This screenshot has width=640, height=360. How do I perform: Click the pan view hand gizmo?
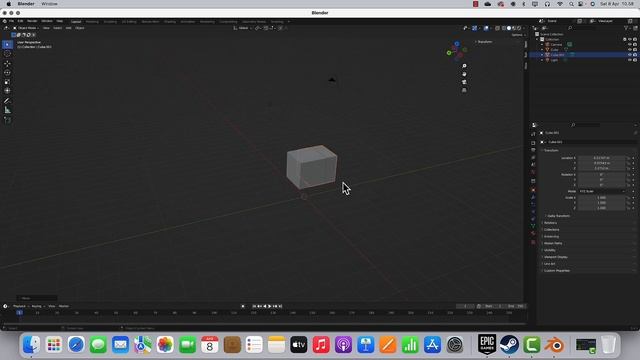[x=464, y=74]
